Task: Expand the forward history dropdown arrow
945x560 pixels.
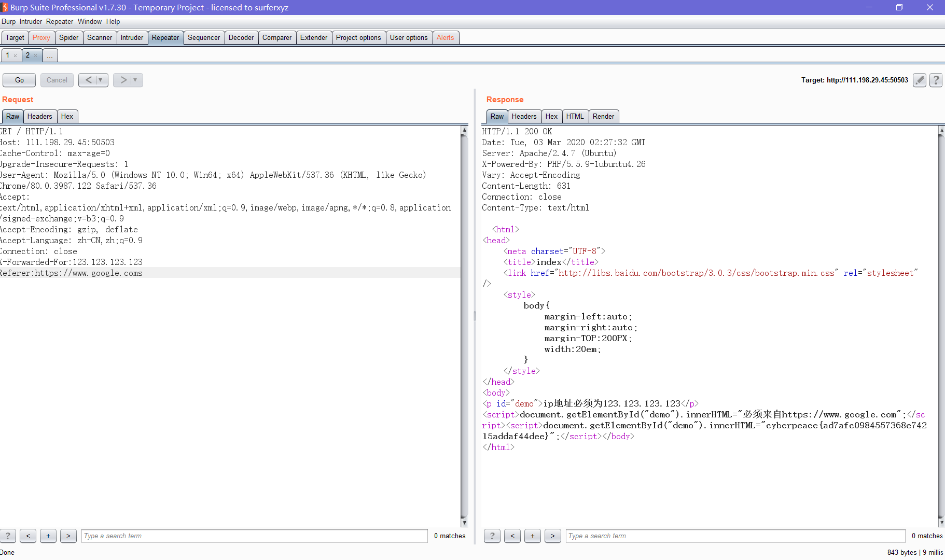Action: point(135,80)
